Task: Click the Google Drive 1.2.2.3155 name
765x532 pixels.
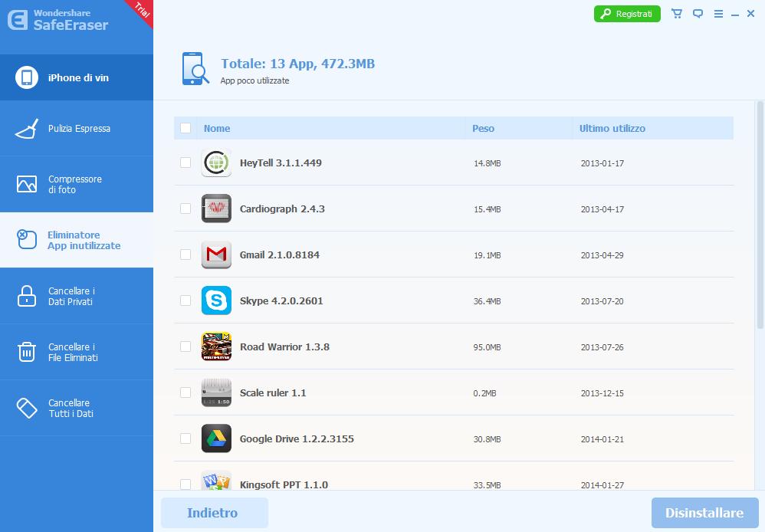Action: tap(297, 438)
